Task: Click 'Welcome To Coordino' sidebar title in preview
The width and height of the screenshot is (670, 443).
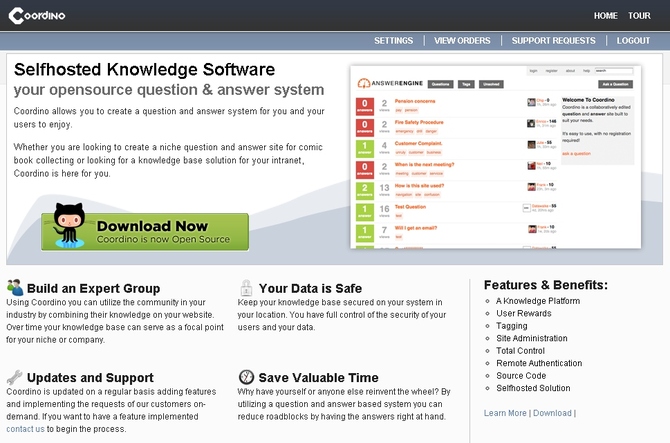Action: (x=588, y=100)
